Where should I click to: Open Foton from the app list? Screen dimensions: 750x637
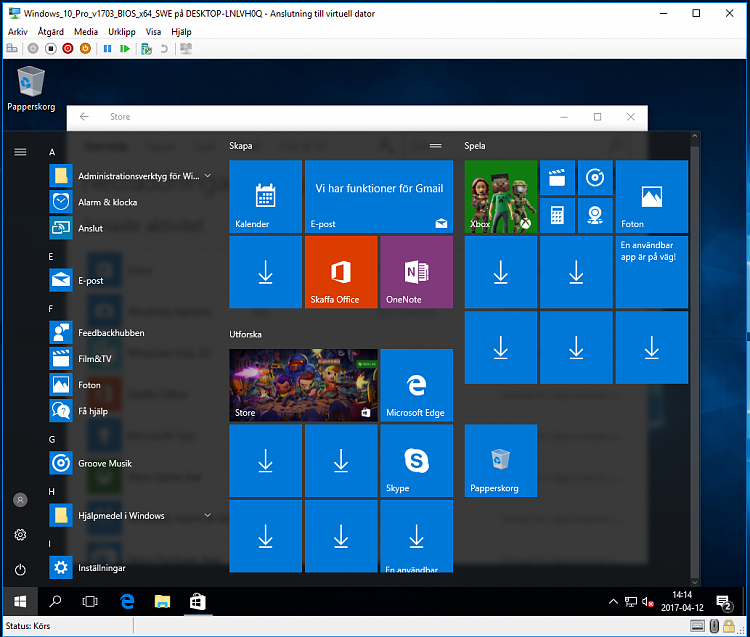pos(132,385)
